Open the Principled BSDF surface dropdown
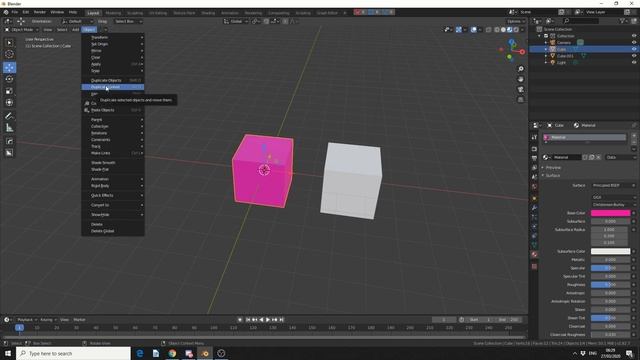 click(x=613, y=185)
